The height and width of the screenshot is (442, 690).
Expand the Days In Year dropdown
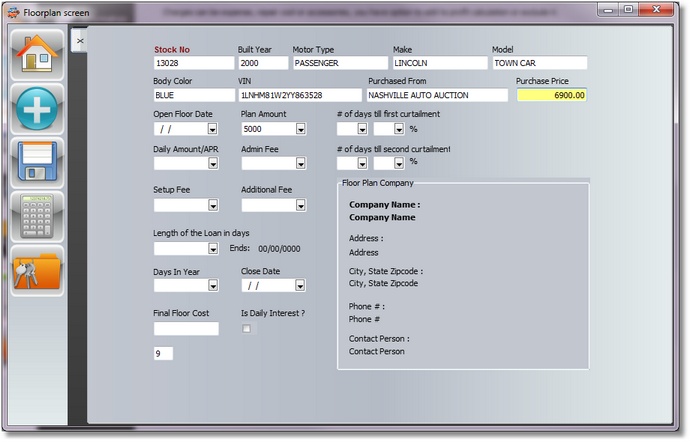(x=213, y=285)
